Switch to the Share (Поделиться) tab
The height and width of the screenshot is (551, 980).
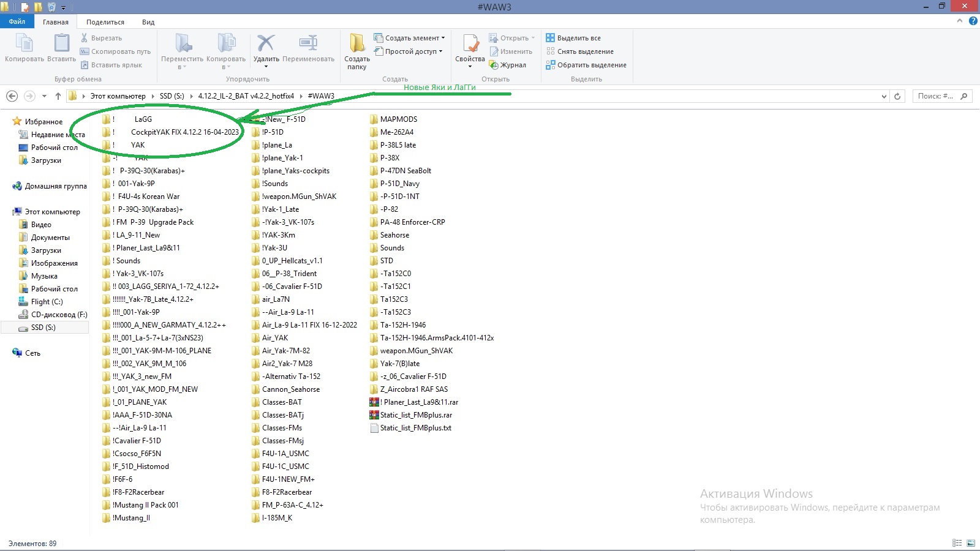pyautogui.click(x=105, y=22)
